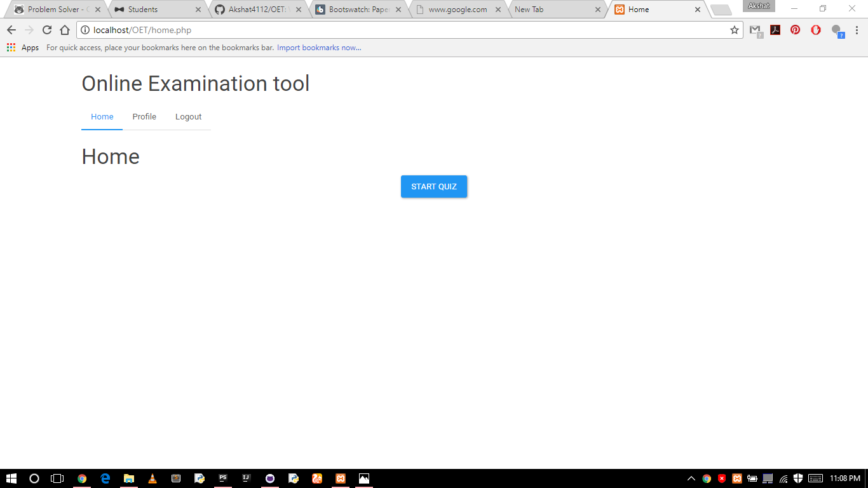Image resolution: width=868 pixels, height=488 pixels.
Task: Open Windows Defender shield tray icon
Action: [799, 478]
